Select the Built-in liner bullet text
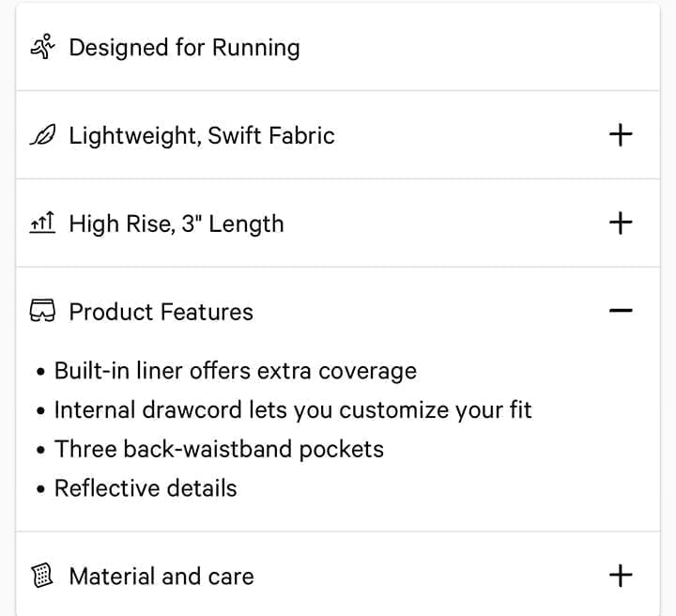Screen dimensions: 676x616 point(236,371)
